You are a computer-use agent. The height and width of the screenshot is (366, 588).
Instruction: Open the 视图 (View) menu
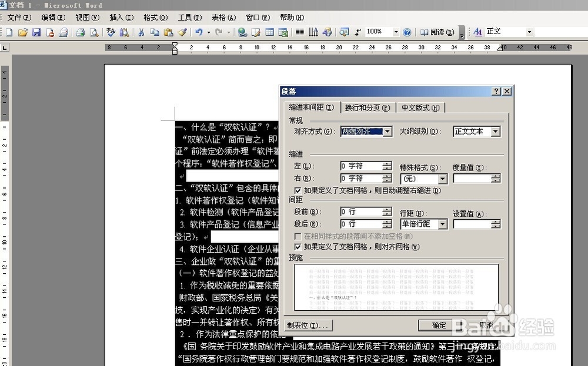point(88,17)
